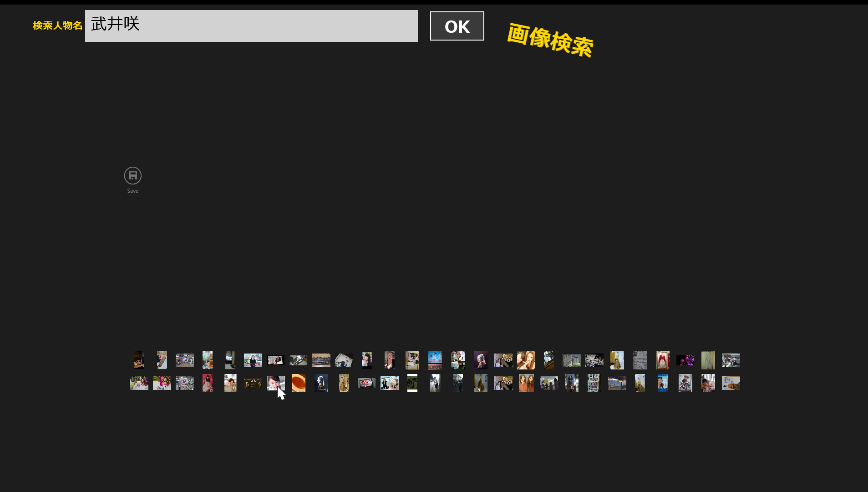Select the last thumbnail in the bottom row

coord(731,383)
